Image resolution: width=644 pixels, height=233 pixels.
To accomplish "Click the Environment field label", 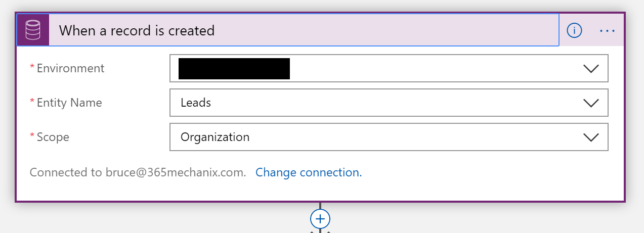I will (70, 68).
